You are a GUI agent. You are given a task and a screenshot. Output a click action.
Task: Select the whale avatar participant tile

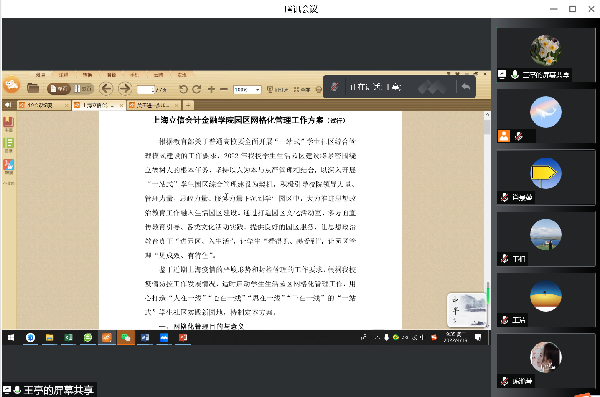pyautogui.click(x=546, y=116)
